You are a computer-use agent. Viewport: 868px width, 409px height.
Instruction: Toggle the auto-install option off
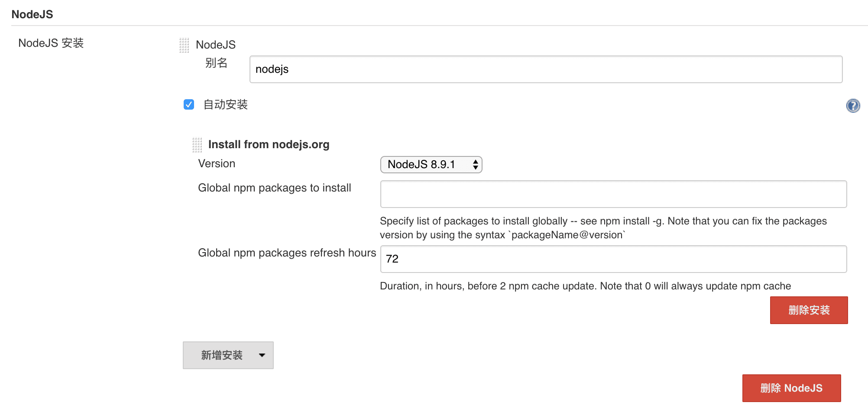pyautogui.click(x=188, y=104)
